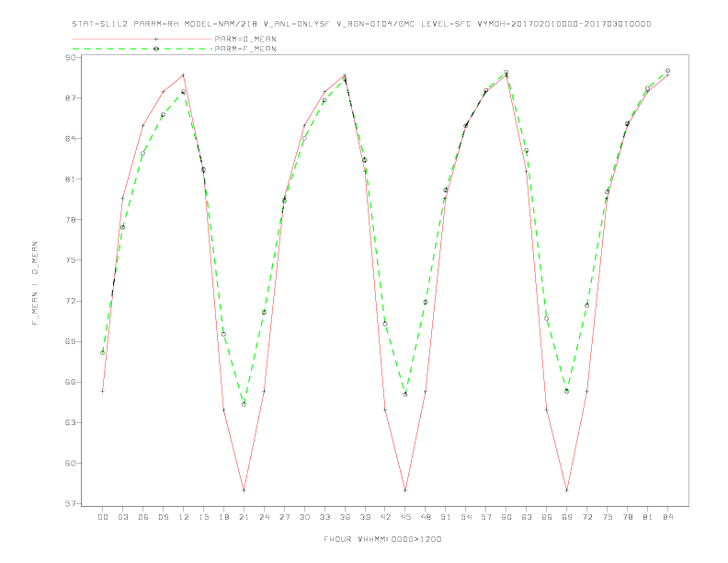Viewport: 728px width, 563px height.
Task: Click V_ANL=ONLYSF in the header
Action: coord(296,24)
